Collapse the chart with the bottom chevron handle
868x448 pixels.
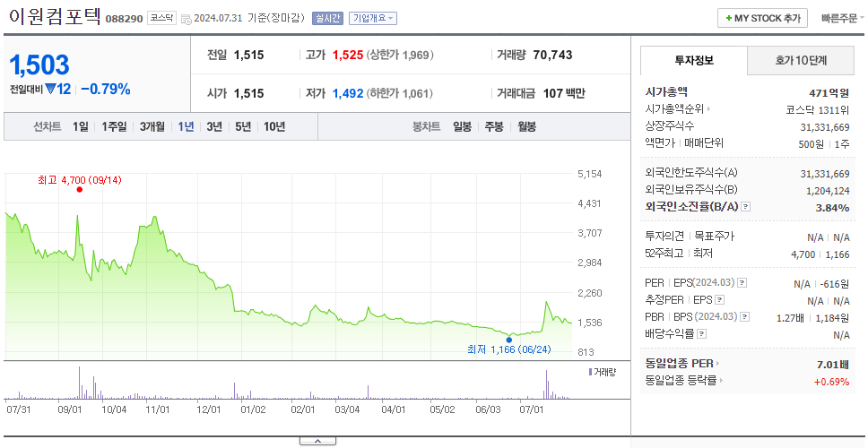(317, 442)
